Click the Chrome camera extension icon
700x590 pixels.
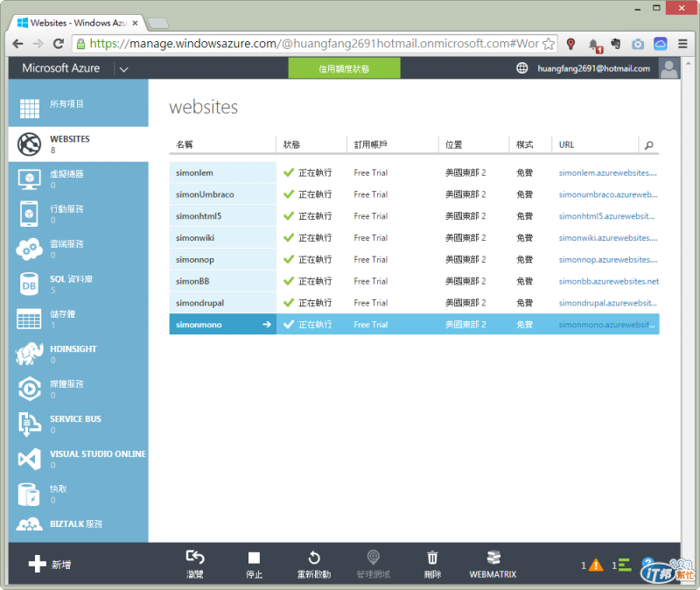(638, 44)
